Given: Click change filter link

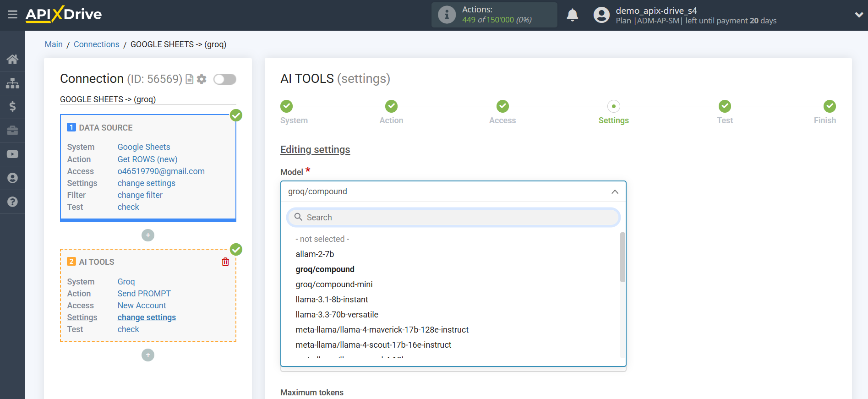Looking at the screenshot, I should pyautogui.click(x=140, y=195).
